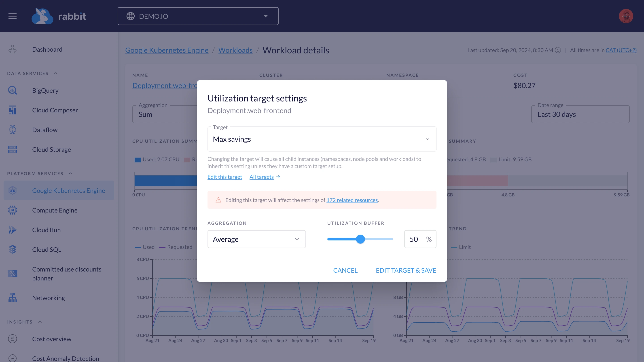The width and height of the screenshot is (644, 362).
Task: Click the user avatar picture
Action: (626, 16)
